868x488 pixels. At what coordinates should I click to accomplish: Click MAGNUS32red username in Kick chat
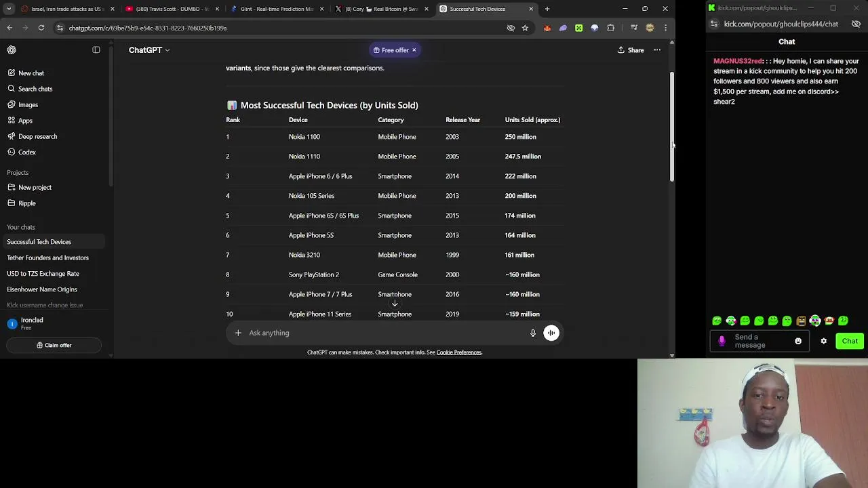coord(738,61)
